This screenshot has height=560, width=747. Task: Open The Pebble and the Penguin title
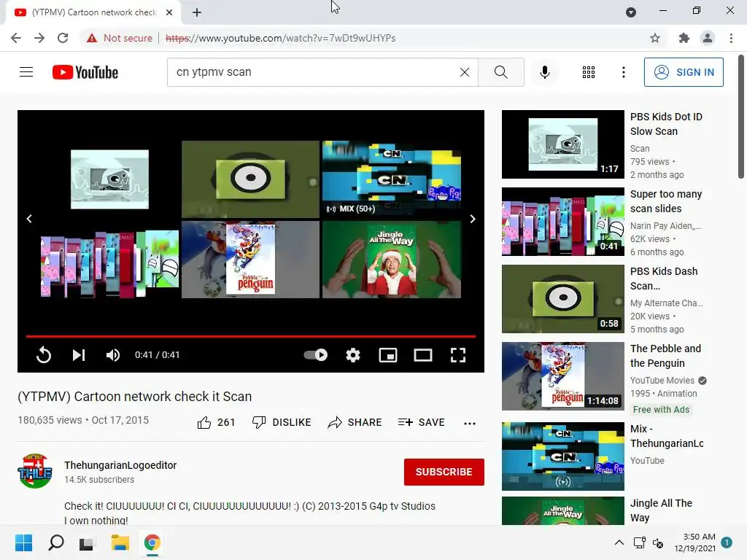tap(665, 356)
